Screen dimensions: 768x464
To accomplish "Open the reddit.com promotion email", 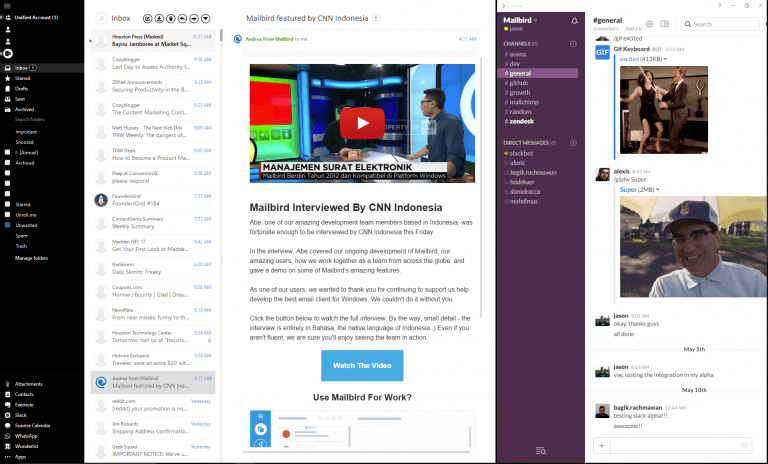I will tap(153, 405).
